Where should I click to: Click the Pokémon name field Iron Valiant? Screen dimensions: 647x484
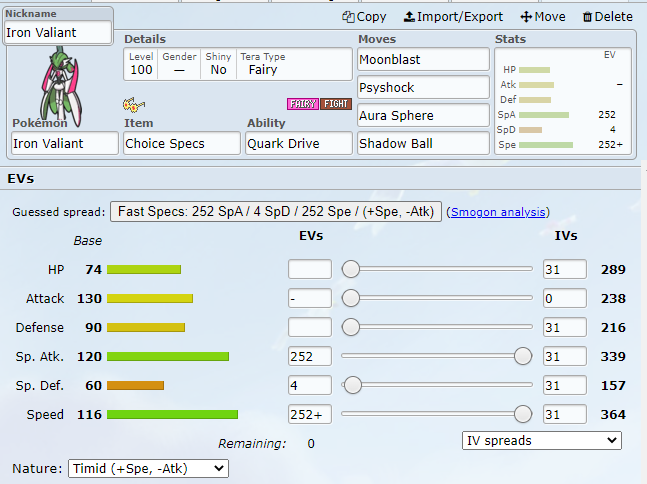[65, 143]
